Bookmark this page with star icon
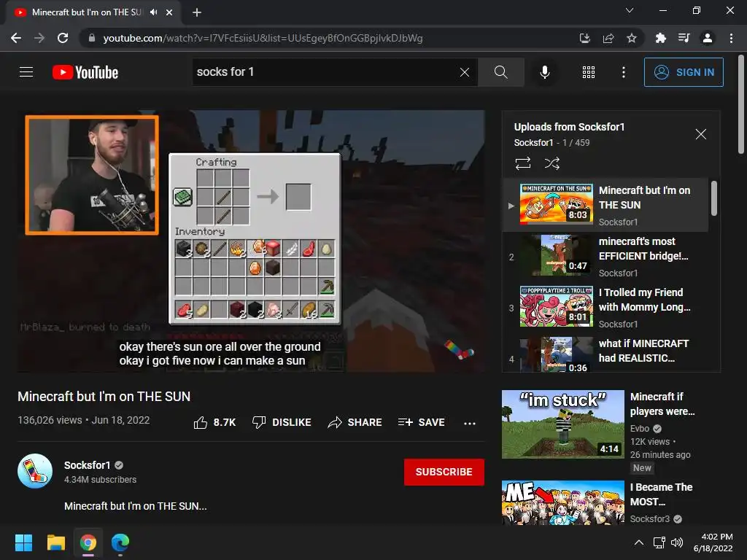 coord(632,38)
